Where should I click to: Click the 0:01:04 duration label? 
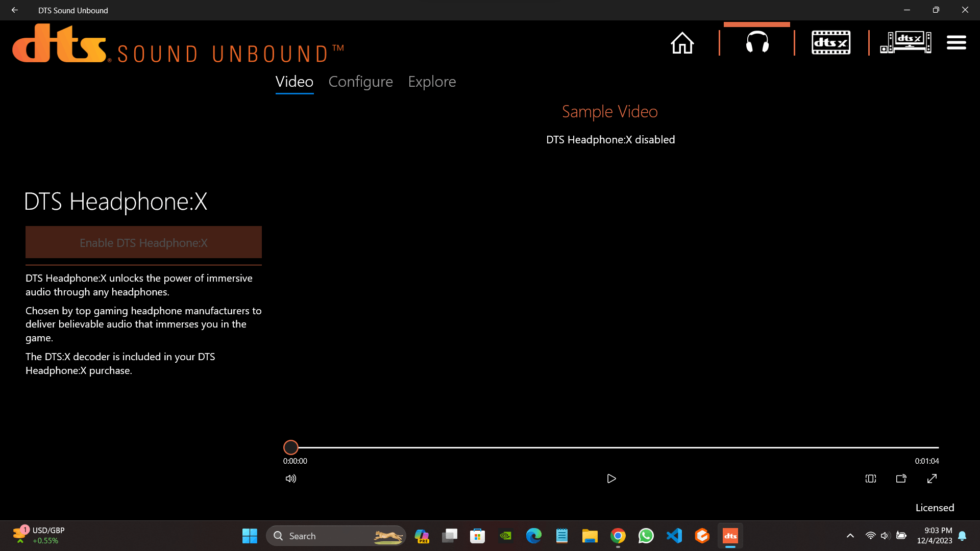pyautogui.click(x=926, y=461)
